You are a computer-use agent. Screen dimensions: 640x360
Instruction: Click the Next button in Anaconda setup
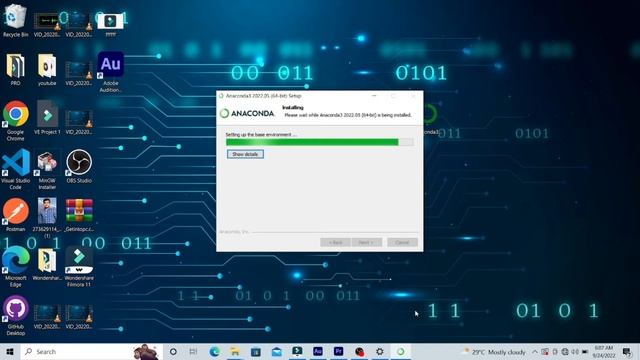tap(367, 242)
